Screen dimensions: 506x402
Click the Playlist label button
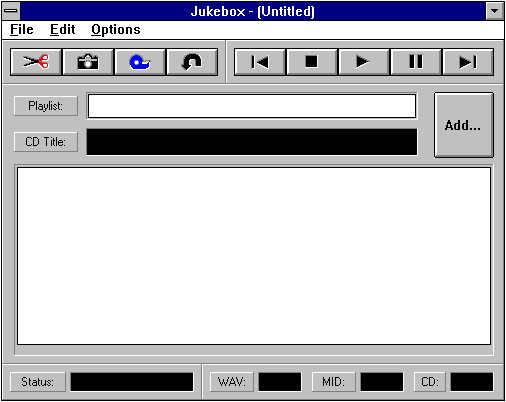[46, 106]
